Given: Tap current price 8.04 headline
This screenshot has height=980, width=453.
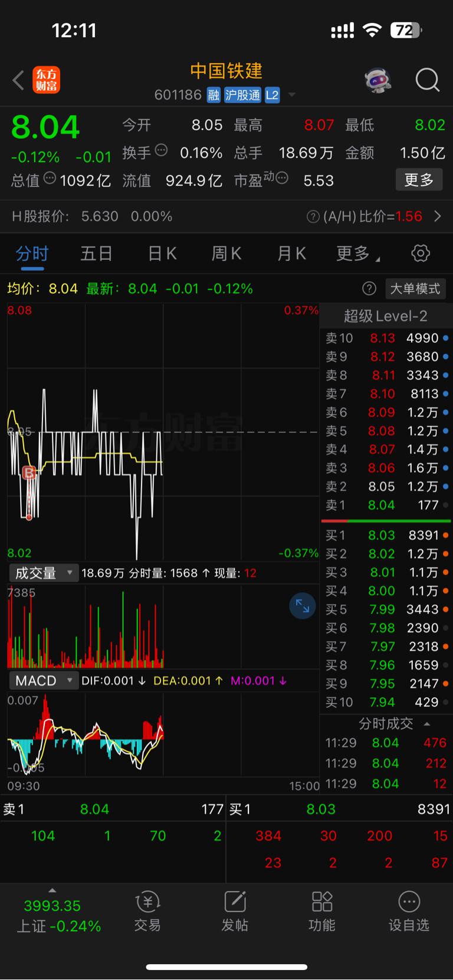Looking at the screenshot, I should click(x=45, y=127).
